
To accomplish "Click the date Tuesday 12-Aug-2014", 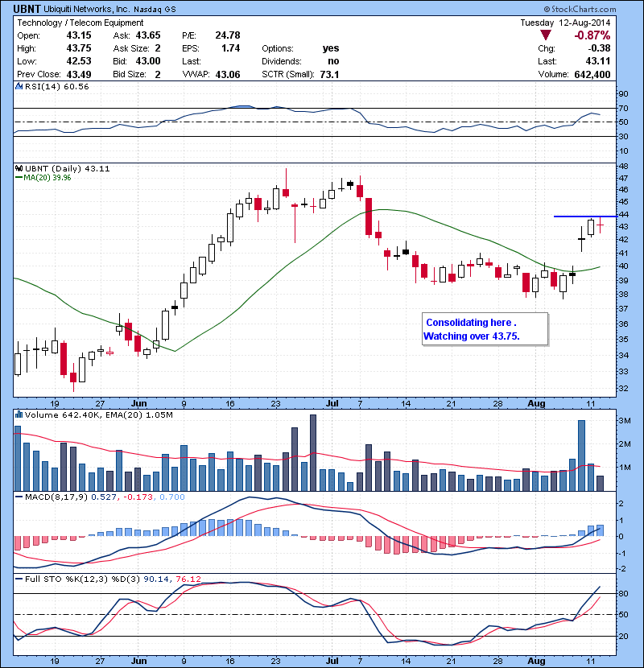I will tap(565, 23).
